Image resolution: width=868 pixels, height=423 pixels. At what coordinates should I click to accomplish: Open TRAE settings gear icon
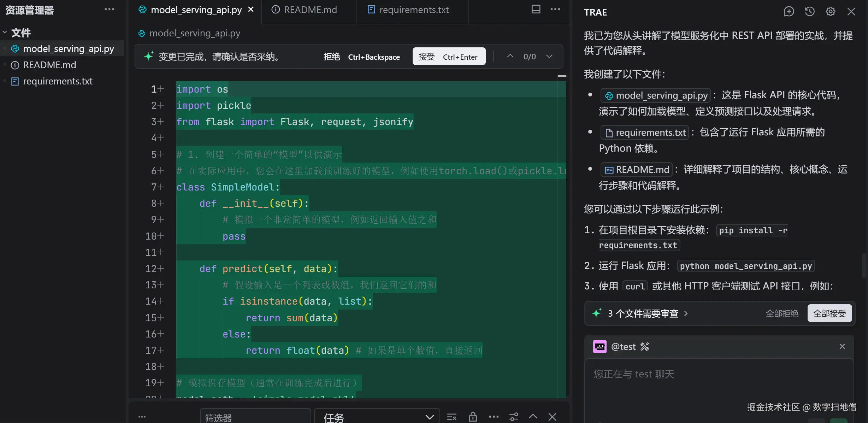[830, 12]
